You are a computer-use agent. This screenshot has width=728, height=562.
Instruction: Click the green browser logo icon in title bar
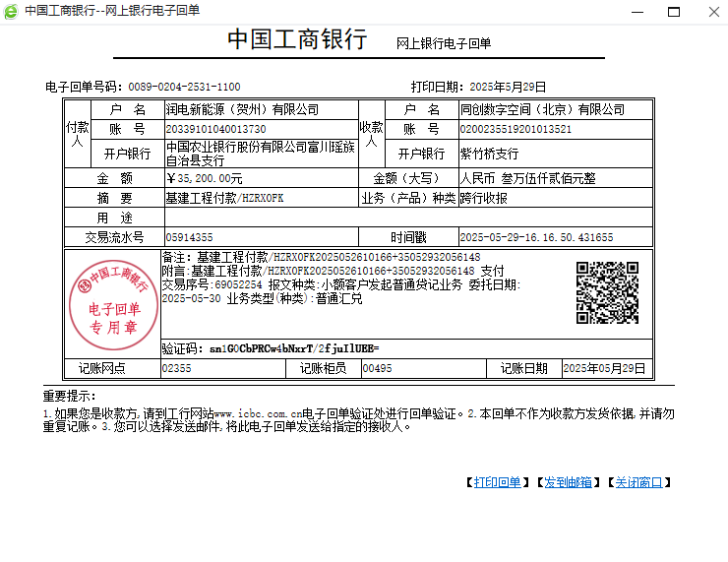[x=11, y=11]
